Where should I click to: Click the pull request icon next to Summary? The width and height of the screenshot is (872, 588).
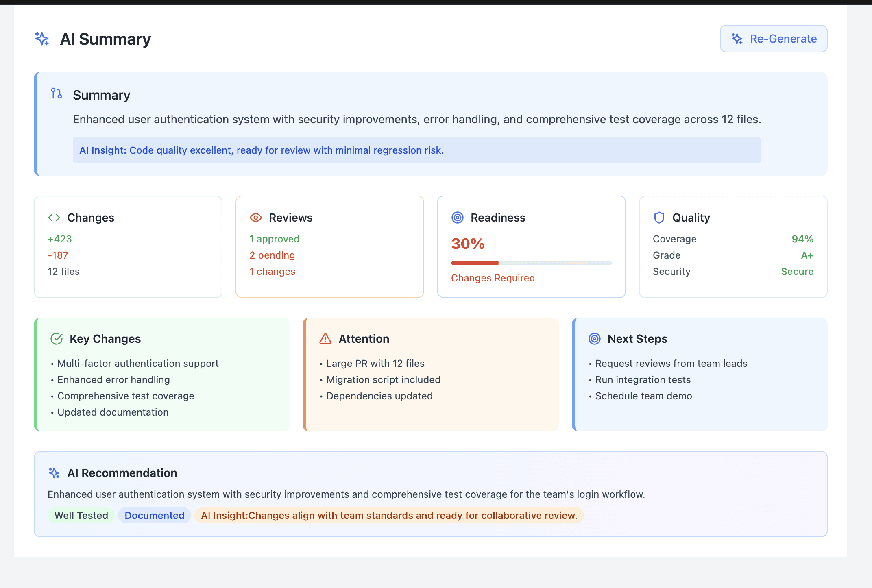56,94
